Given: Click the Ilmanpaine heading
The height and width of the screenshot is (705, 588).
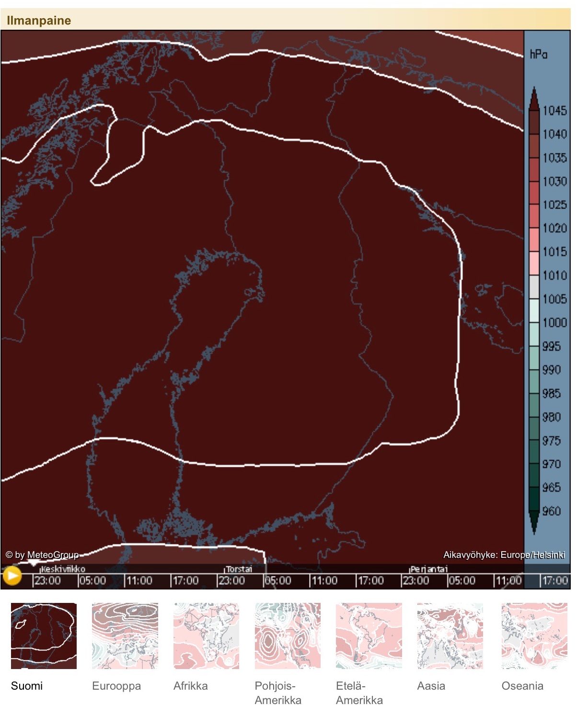Looking at the screenshot, I should [x=39, y=21].
